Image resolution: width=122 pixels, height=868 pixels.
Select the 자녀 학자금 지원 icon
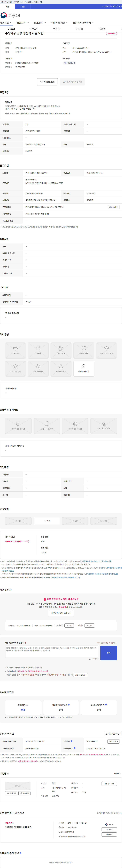[106, 350]
